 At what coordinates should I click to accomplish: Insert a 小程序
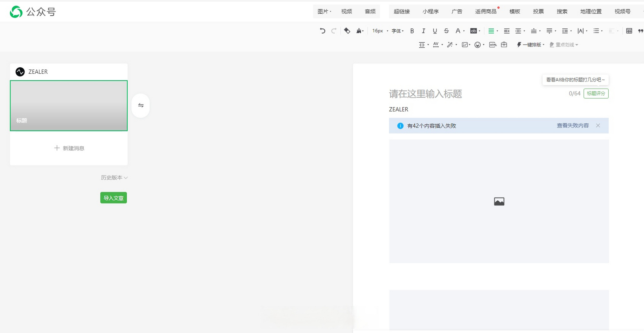431,11
